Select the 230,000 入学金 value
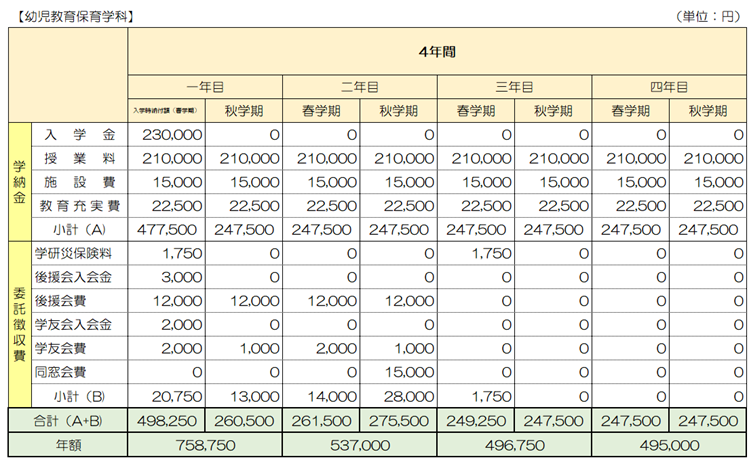The height and width of the screenshot is (460, 749). click(172, 135)
